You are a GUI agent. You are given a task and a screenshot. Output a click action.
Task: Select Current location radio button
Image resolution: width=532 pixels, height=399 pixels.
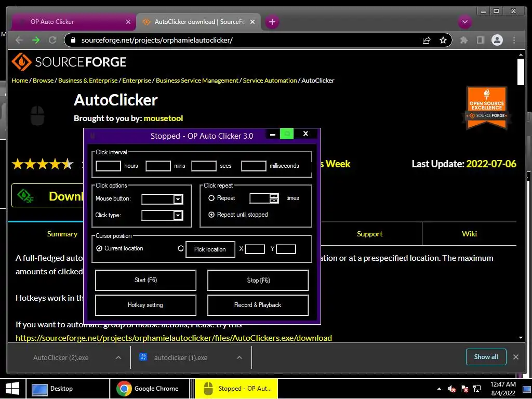click(x=99, y=249)
